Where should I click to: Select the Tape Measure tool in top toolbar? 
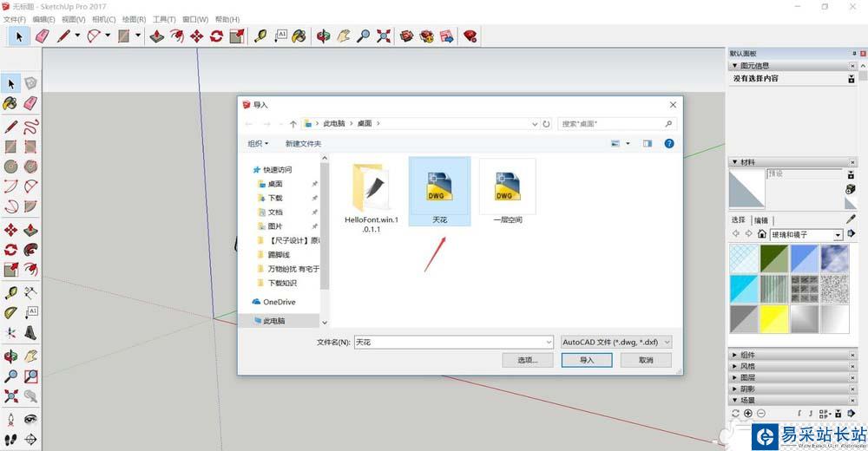point(260,36)
